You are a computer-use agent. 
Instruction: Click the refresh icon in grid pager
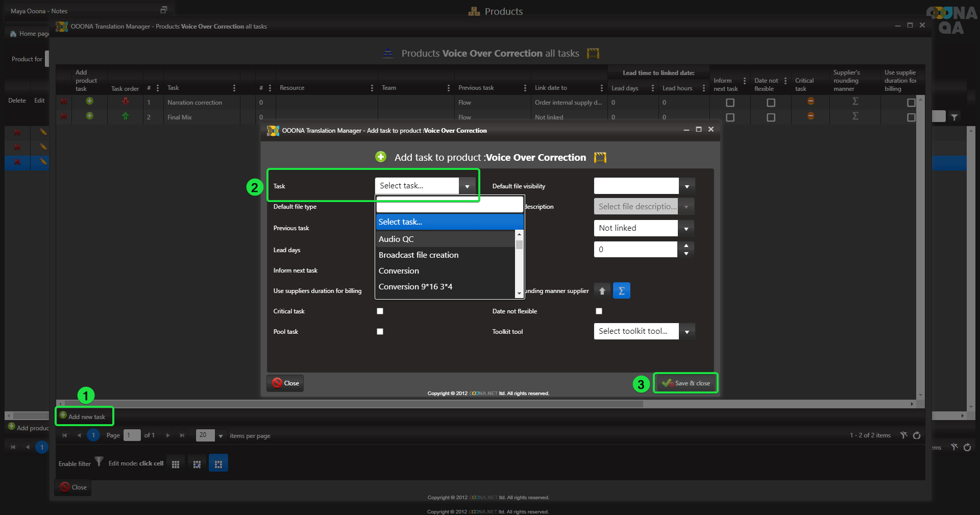point(917,435)
